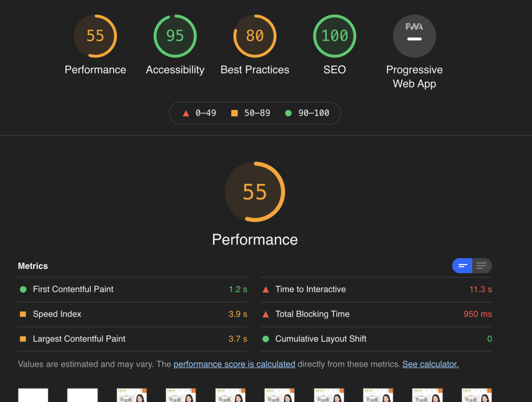The image size is (532, 402).
Task: Click the SEO score gauge showing 100
Action: pos(335,36)
